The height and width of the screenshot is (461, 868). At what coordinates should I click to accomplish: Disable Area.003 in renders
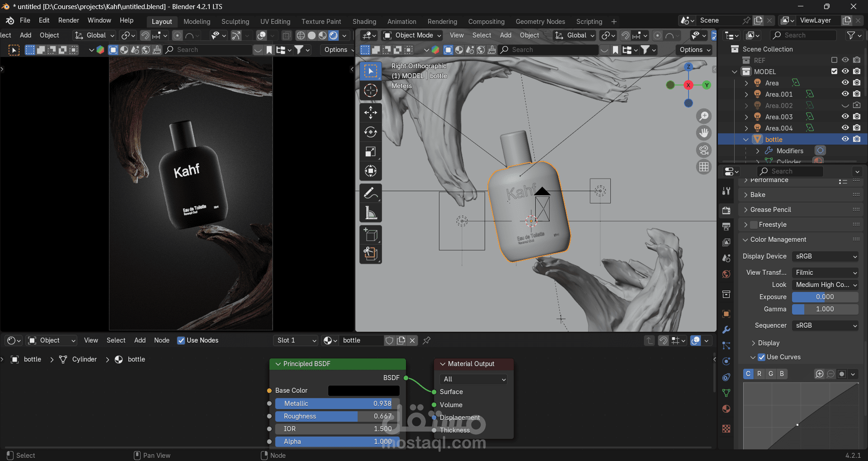(857, 117)
